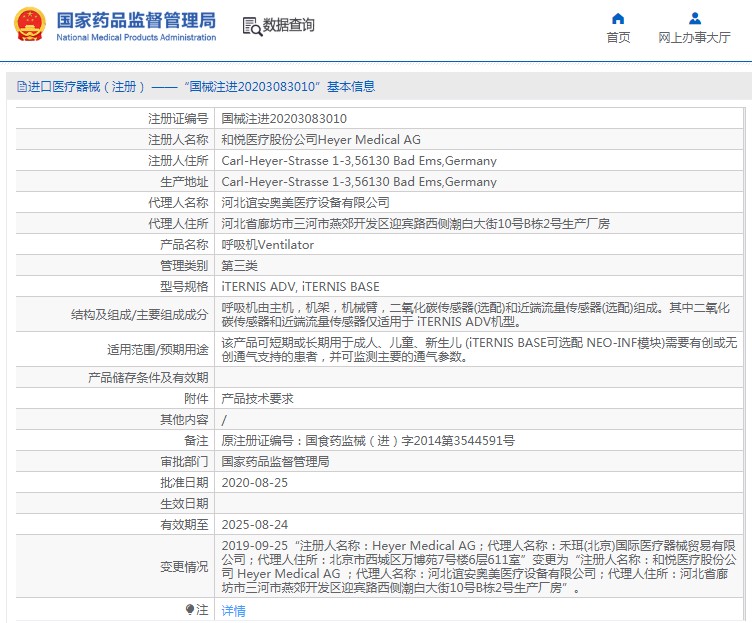Image resolution: width=752 pixels, height=623 pixels.
Task: Click the 生效日期 row label
Action: click(184, 504)
